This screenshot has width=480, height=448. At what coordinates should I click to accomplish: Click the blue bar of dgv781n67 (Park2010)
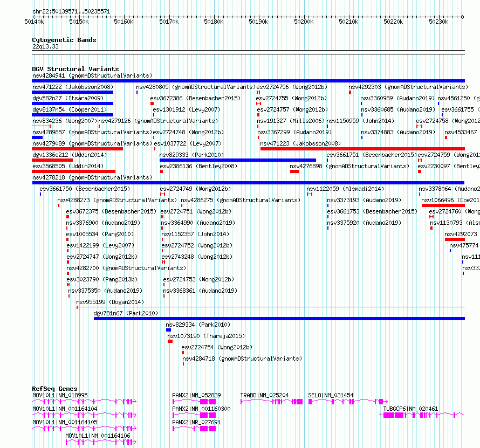pos(279,319)
